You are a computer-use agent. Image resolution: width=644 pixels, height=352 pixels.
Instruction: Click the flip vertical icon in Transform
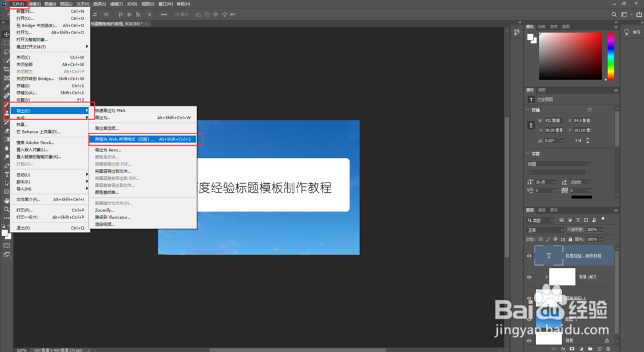[x=588, y=141]
